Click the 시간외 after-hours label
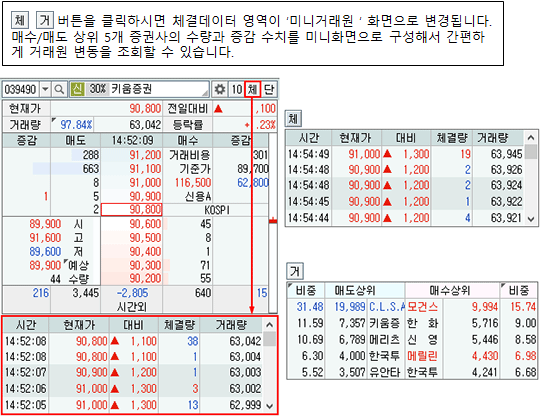This screenshot has width=540, height=416. point(132,306)
